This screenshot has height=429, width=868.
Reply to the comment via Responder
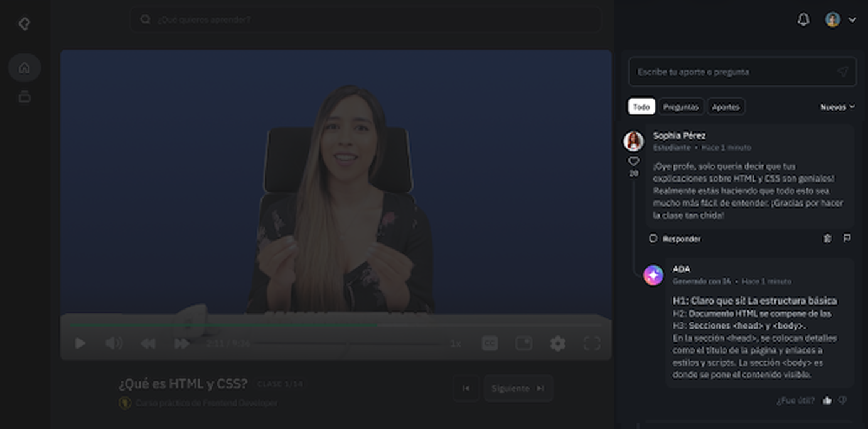coord(676,239)
